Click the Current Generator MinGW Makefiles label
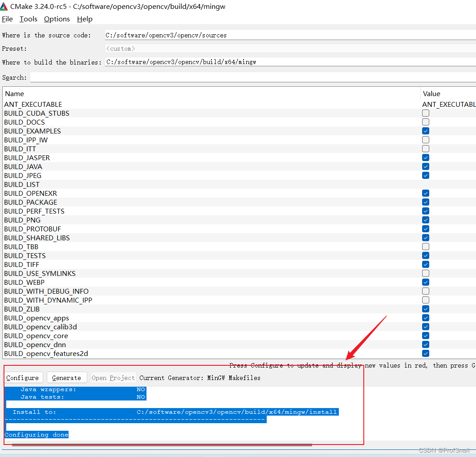The image size is (476, 457). pyautogui.click(x=200, y=378)
